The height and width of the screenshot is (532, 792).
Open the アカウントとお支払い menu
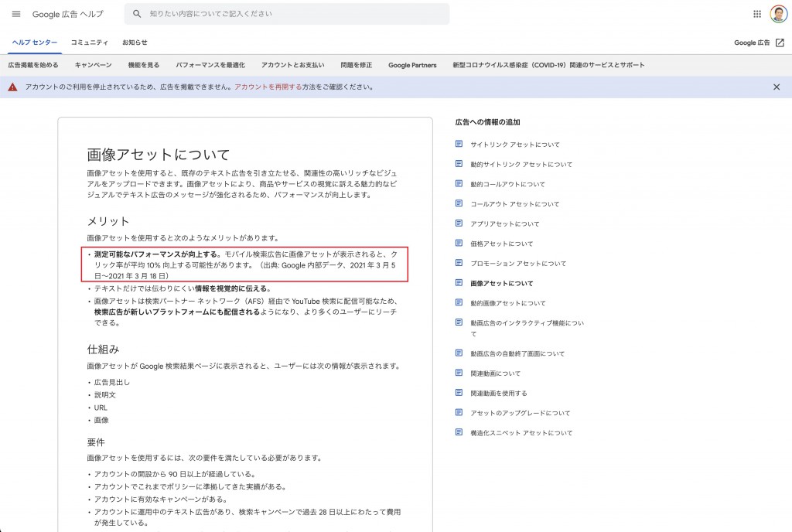pyautogui.click(x=293, y=65)
